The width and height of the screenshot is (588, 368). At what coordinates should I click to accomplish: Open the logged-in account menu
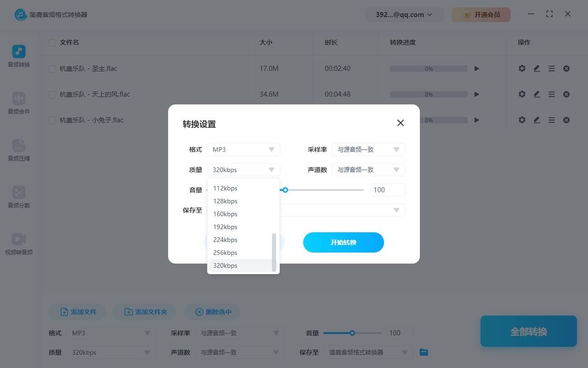tap(404, 14)
